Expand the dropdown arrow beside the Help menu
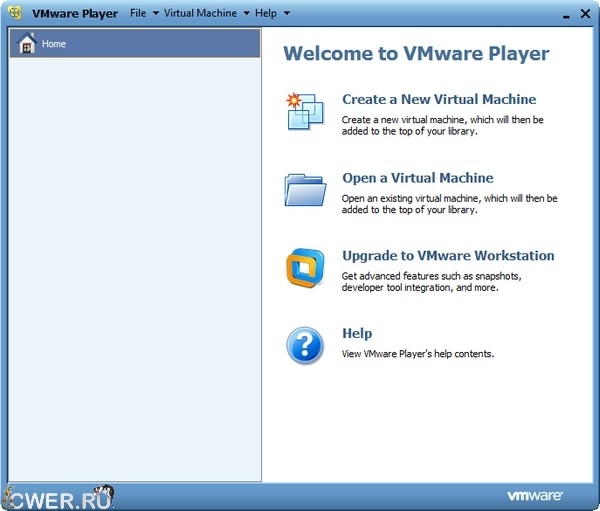The image size is (600, 511). point(286,14)
